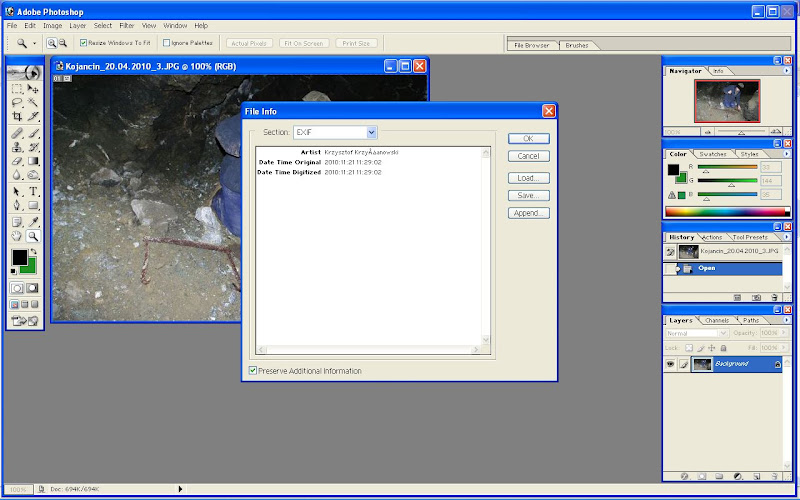800x500 pixels.
Task: Set history brush source on snapshot
Action: pyautogui.click(x=670, y=252)
